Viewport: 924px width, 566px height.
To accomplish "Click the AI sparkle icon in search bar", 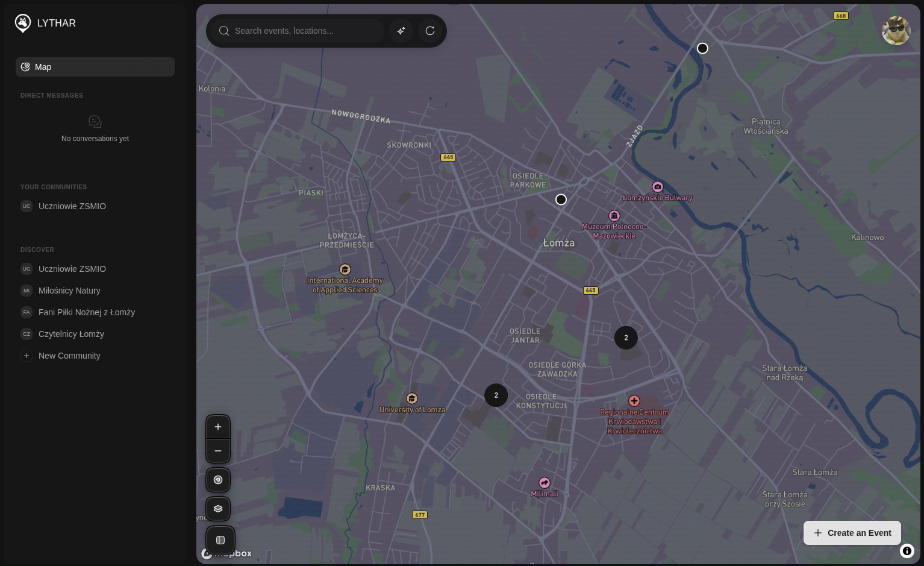I will (401, 31).
